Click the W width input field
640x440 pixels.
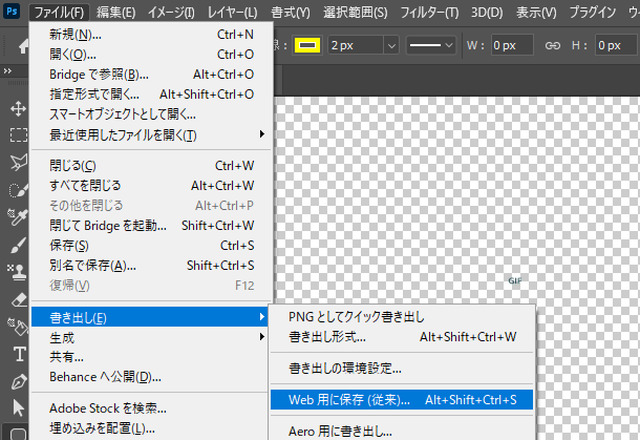click(512, 45)
